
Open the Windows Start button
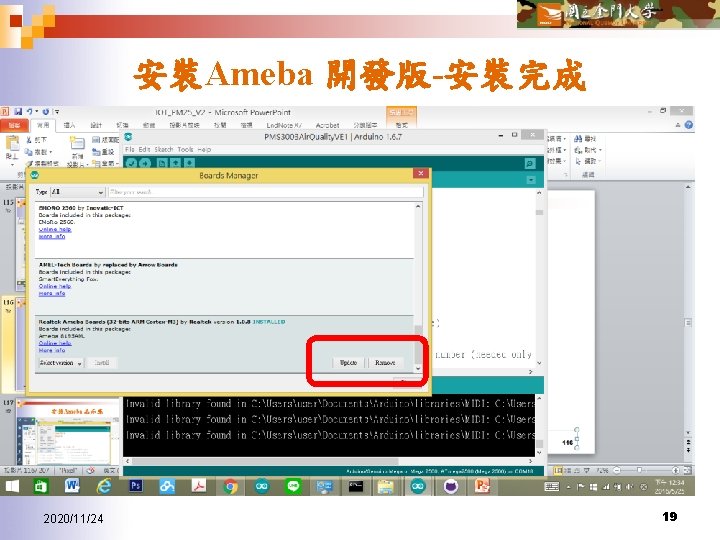click(12, 486)
